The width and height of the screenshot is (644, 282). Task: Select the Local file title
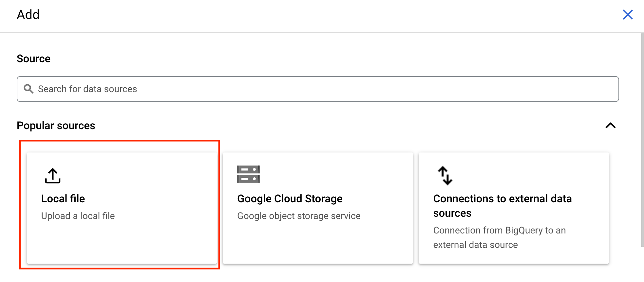63,199
